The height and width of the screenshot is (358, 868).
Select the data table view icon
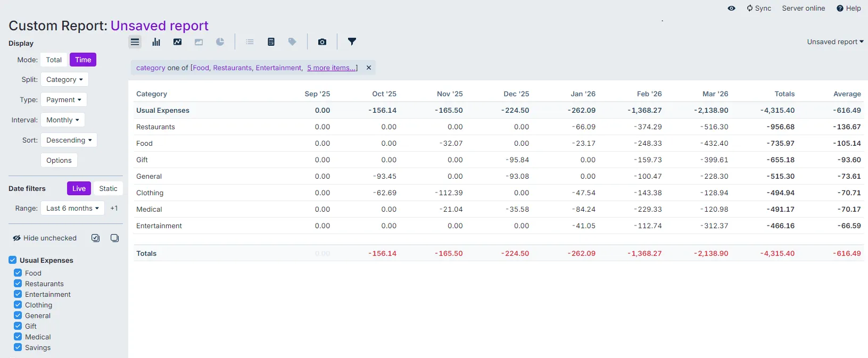tap(135, 42)
